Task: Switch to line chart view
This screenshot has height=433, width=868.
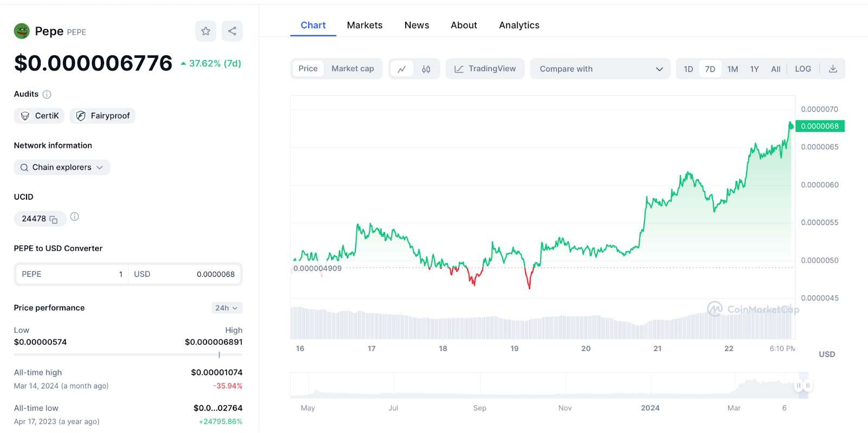Action: pos(402,69)
